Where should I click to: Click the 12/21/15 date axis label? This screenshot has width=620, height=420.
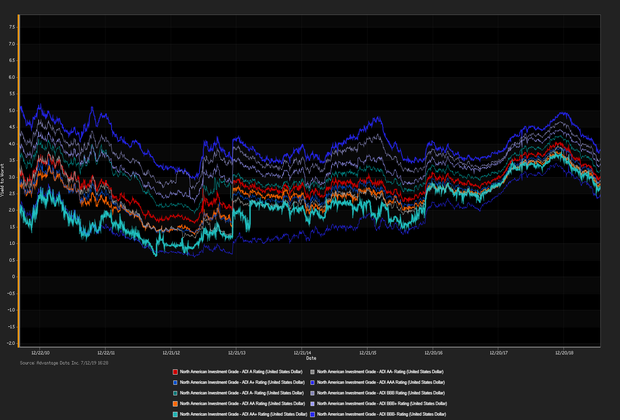tap(368, 353)
